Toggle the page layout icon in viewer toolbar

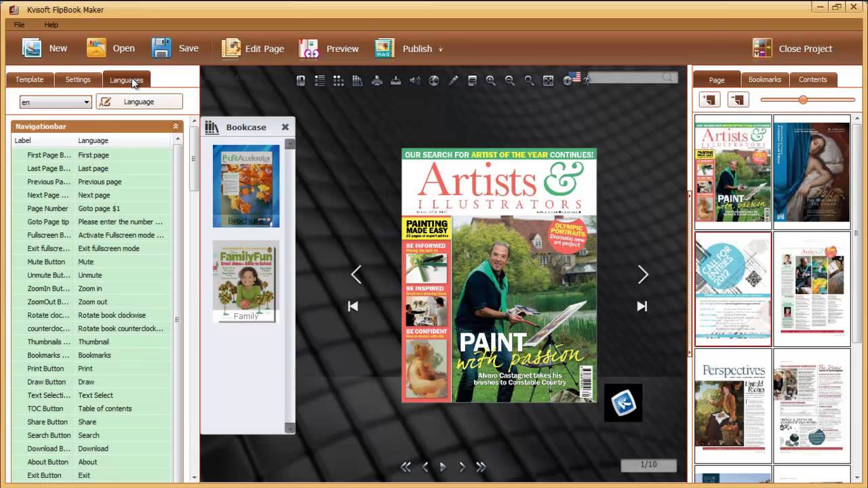click(x=300, y=81)
